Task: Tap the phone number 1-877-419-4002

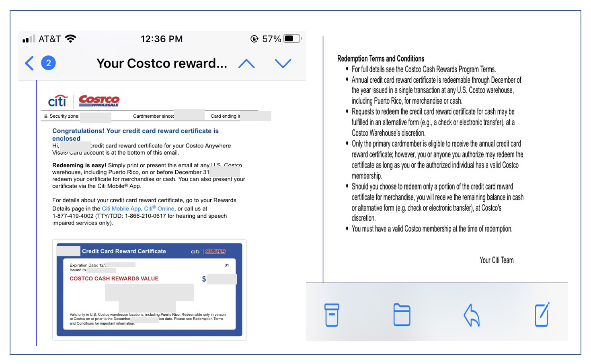Action: click(73, 216)
